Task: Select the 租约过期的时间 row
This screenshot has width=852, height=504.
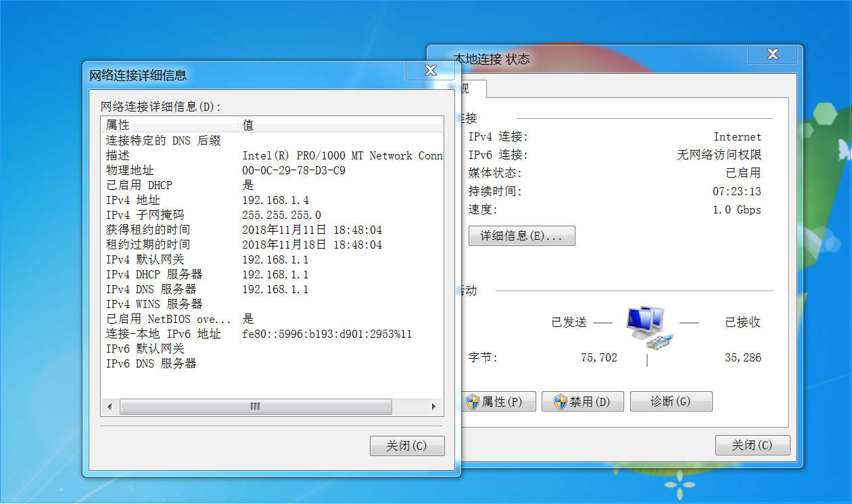Action: pyautogui.click(x=272, y=245)
